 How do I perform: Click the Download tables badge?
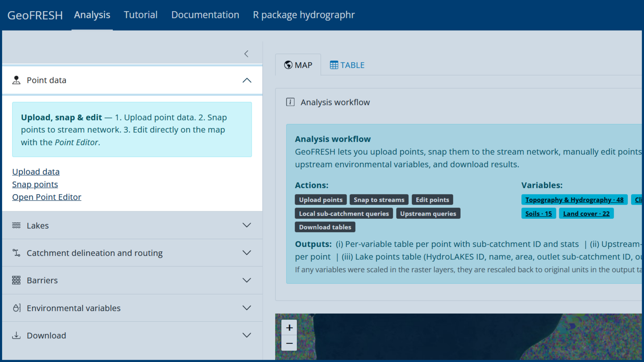325,227
